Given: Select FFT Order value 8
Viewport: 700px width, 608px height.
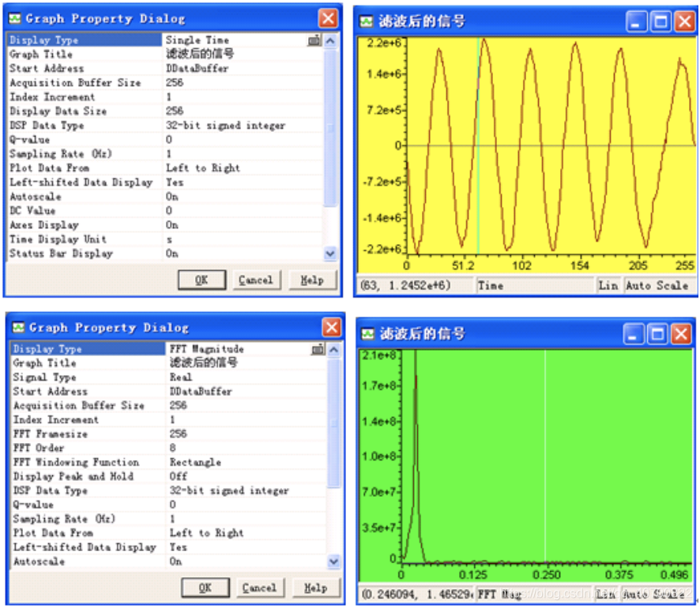Looking at the screenshot, I should point(173,448).
